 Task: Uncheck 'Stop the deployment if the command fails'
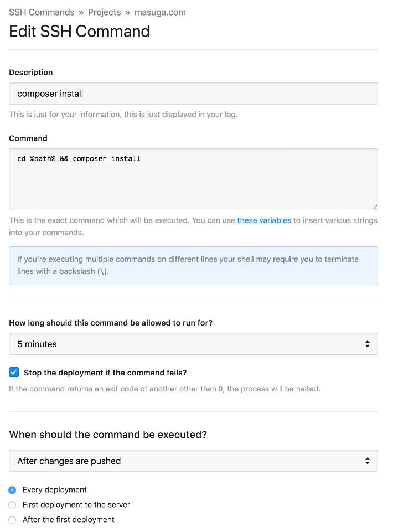14,372
